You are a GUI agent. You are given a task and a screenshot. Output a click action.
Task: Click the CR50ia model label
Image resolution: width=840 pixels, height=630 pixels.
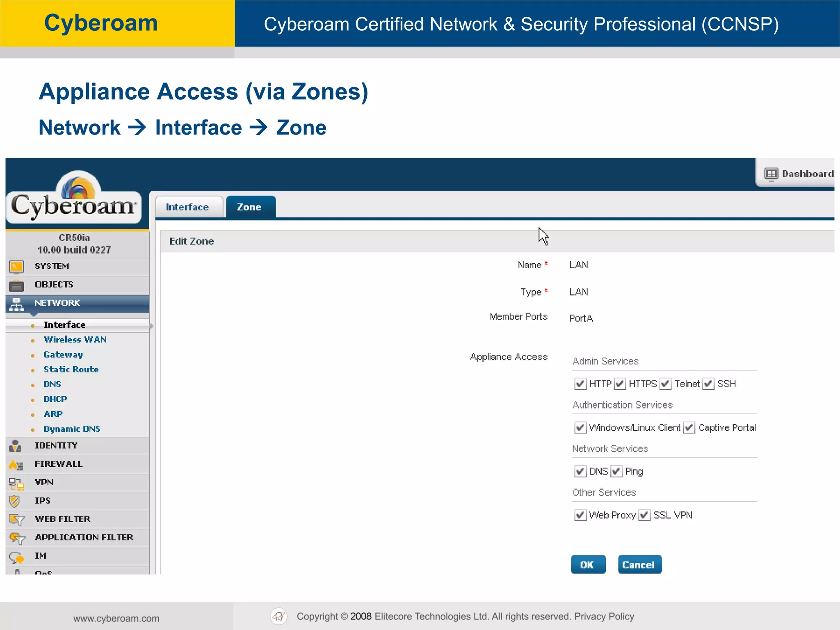[x=74, y=238]
